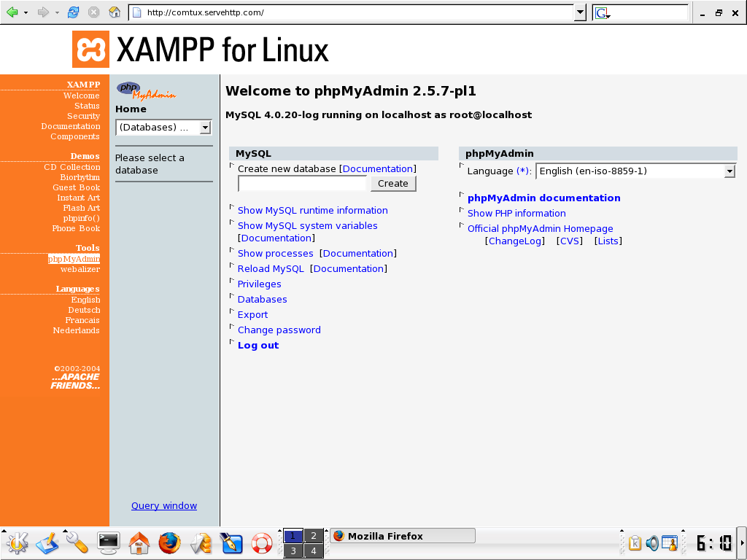
Task: Reload the page with the refresh icon
Action: click(x=73, y=12)
